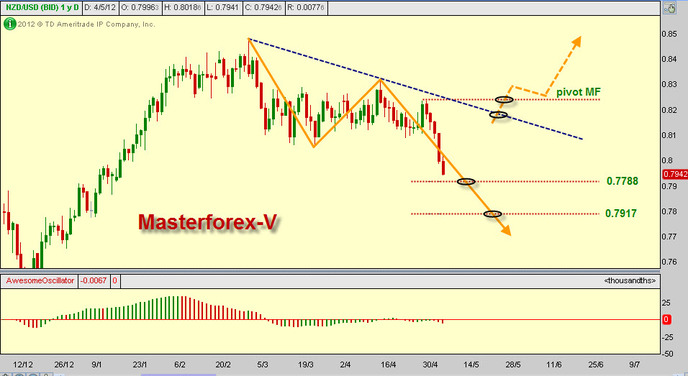The width and height of the screenshot is (688, 376).
Task: Open the AwesomeOscillator study label
Action: tap(39, 281)
